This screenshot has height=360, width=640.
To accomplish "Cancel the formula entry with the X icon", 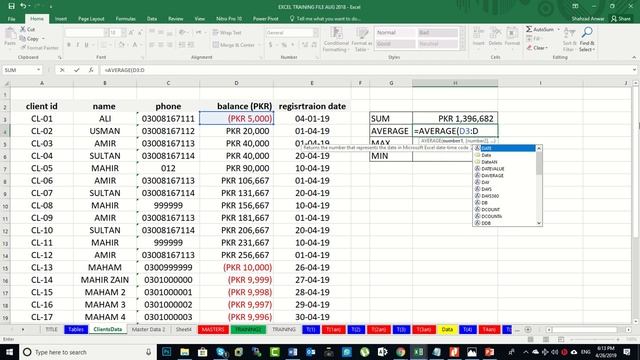I will (x=62, y=70).
